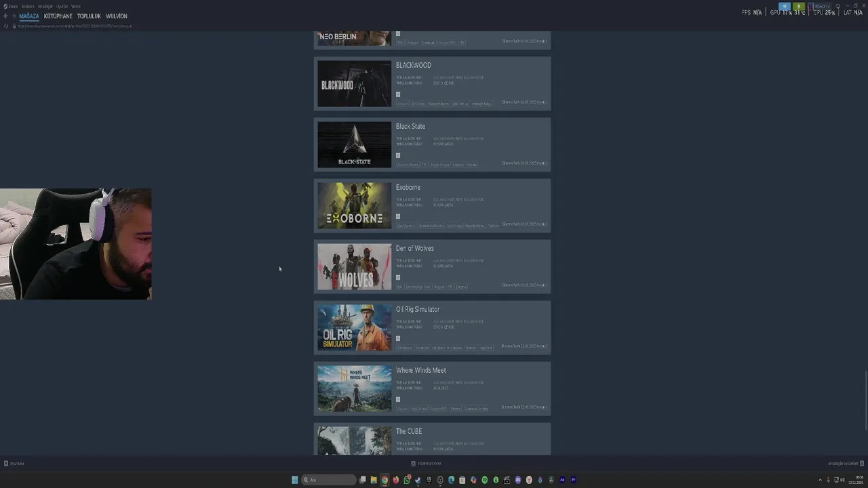Image resolution: width=868 pixels, height=488 pixels.
Task: Switch to Google Chrome in the taskbar
Action: [384, 480]
